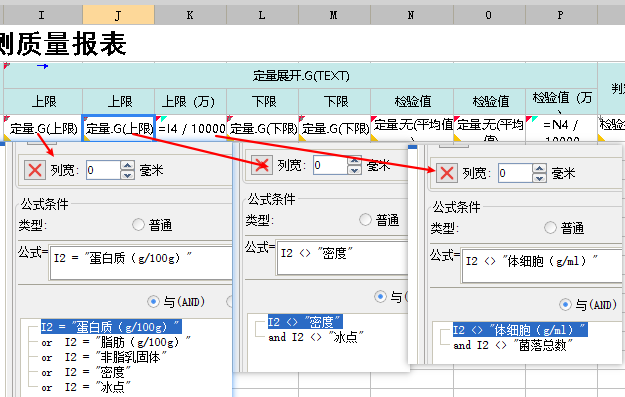Click the red X icon in the left panel
Screen dimensions: 625x397
pyautogui.click(x=35, y=170)
